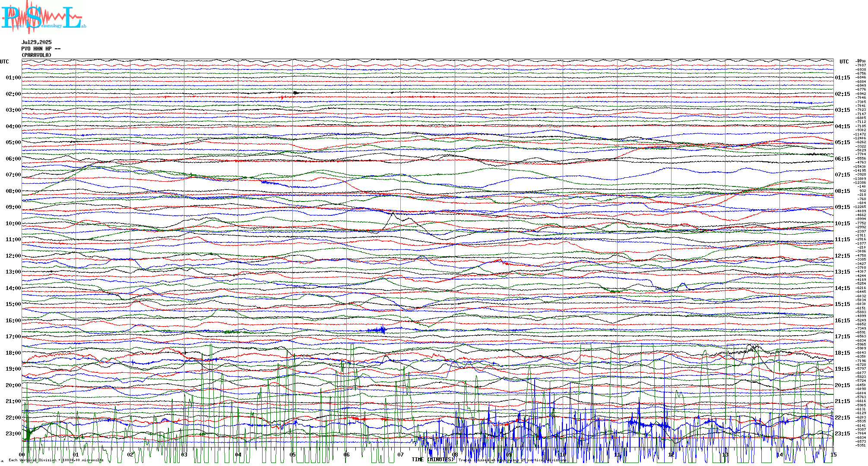The width and height of the screenshot is (868, 466).
Task: Click the 13:15 label on right axis
Action: (843, 272)
